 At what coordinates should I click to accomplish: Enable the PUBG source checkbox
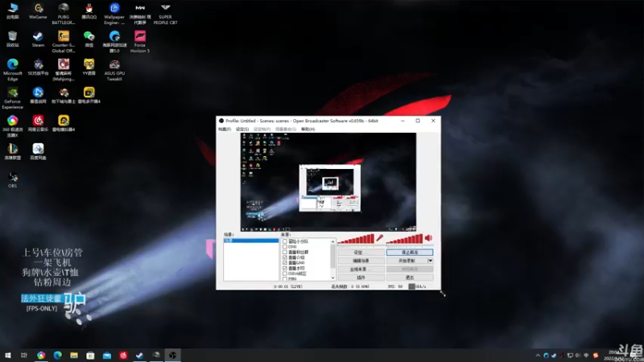pyautogui.click(x=285, y=278)
